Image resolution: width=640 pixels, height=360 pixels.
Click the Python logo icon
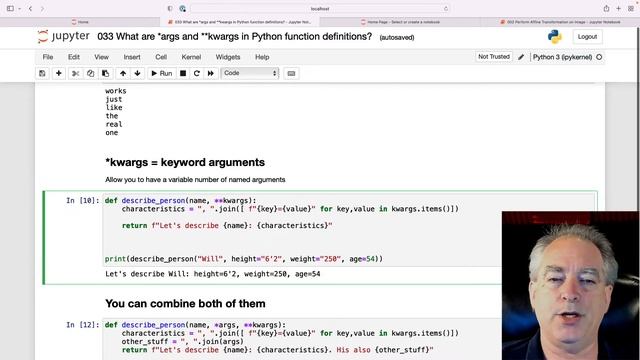click(x=555, y=37)
